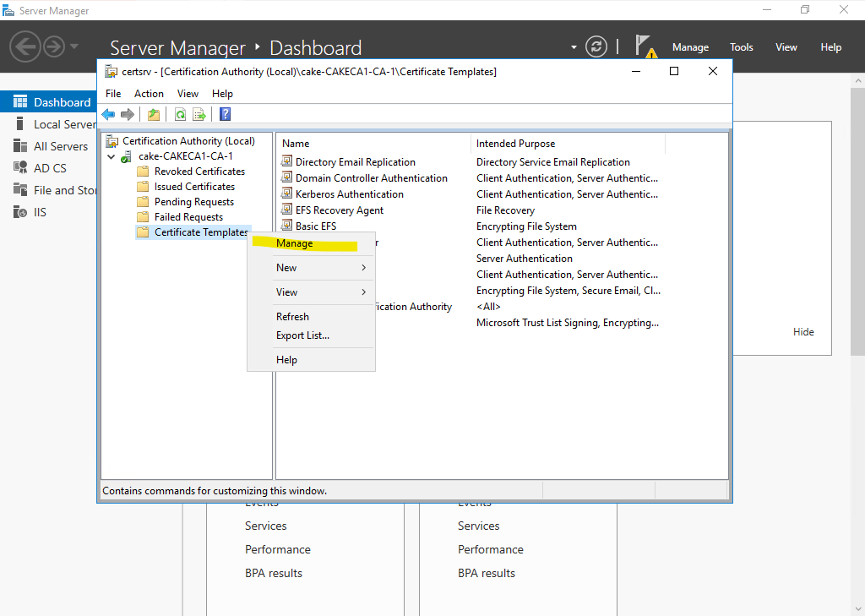Click Kerberos Authentication template icon
The height and width of the screenshot is (616, 865).
coord(286,194)
